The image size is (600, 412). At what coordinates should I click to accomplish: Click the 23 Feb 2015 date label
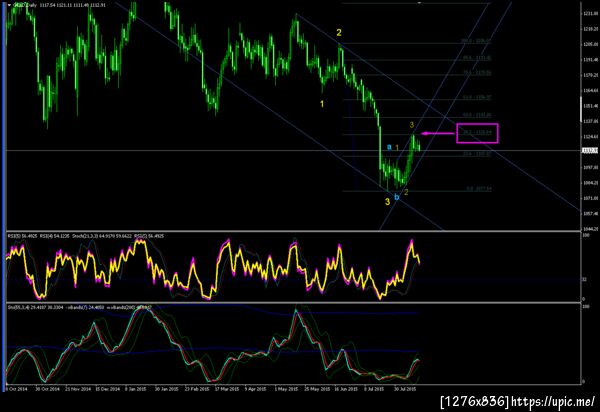coord(197,389)
